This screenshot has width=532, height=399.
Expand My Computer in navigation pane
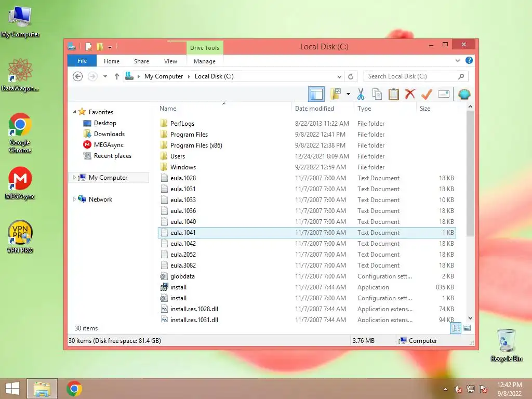coord(74,178)
